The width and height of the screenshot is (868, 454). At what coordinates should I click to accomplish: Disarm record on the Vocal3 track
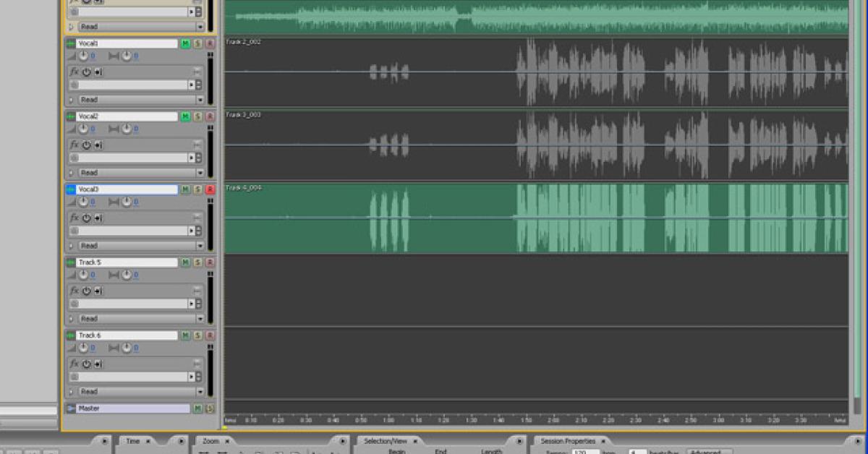coord(210,189)
